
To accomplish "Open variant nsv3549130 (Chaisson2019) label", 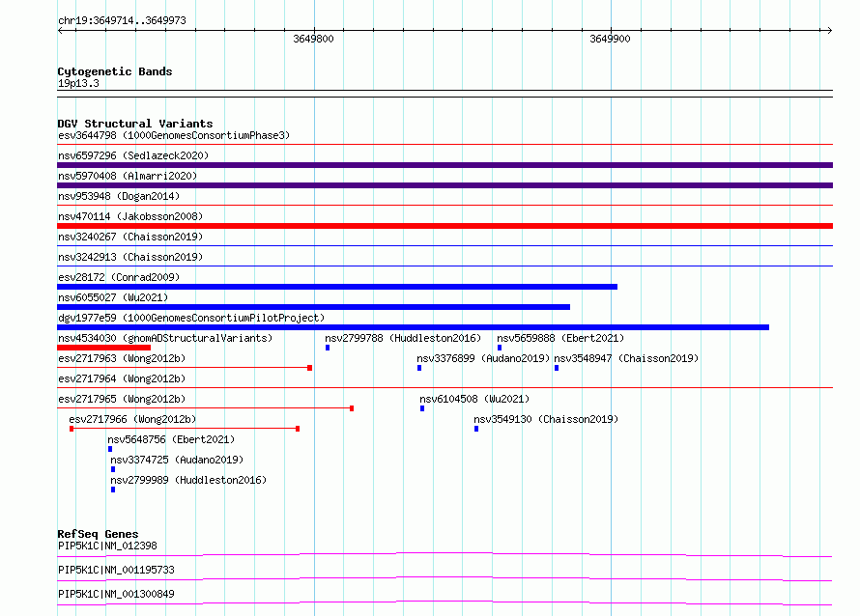I will click(x=546, y=419).
